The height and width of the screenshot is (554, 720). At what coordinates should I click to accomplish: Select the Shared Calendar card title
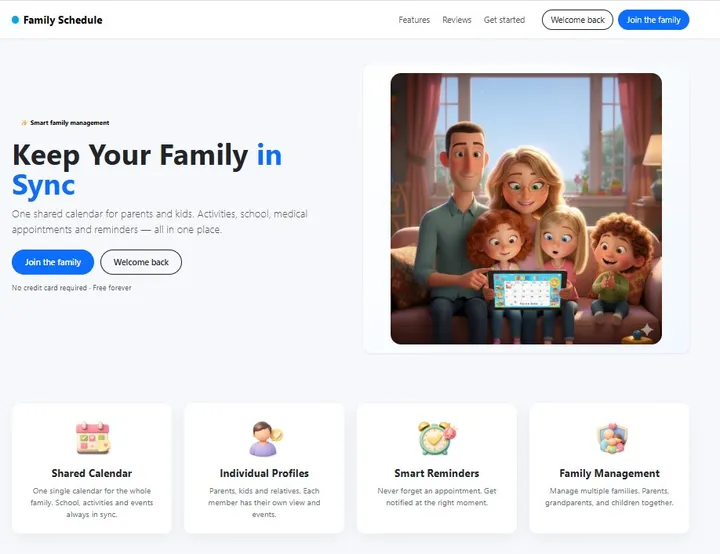[92, 473]
